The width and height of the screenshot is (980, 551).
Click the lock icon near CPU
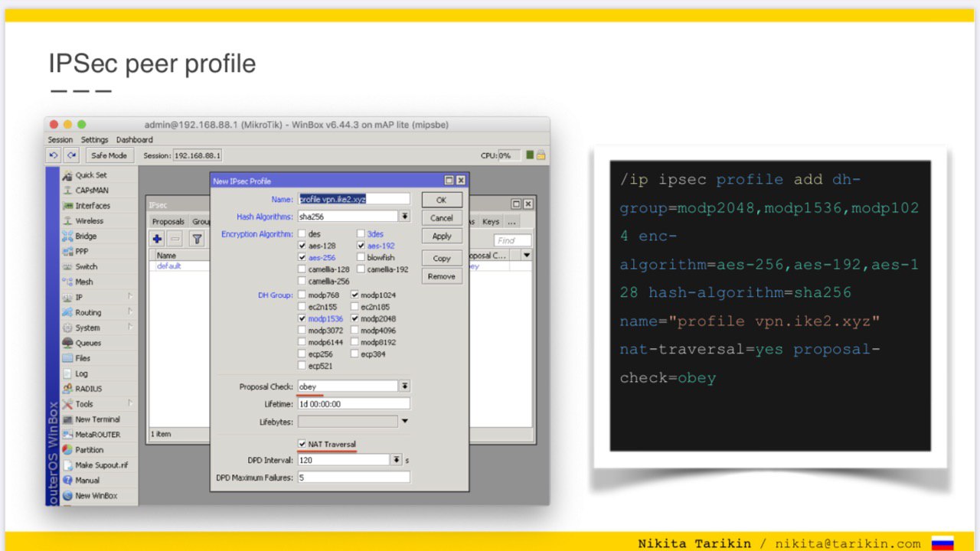[x=541, y=155]
